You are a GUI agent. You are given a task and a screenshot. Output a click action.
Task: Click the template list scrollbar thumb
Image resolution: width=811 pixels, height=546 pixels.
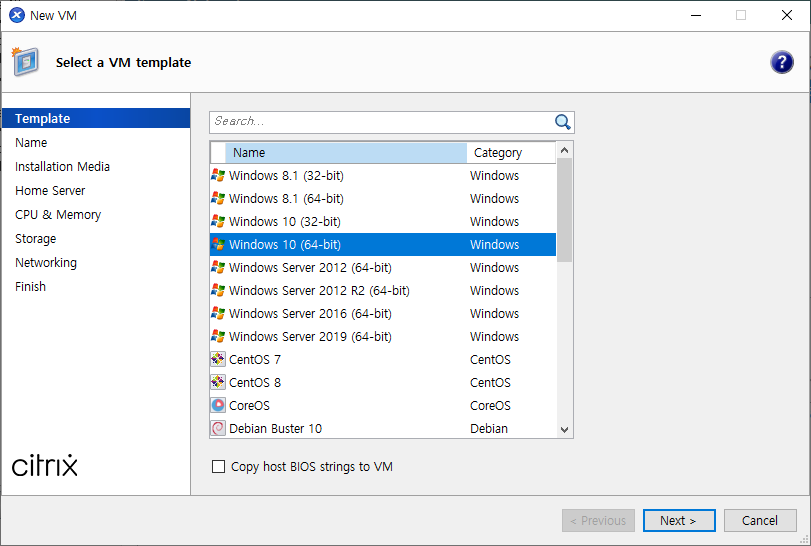coord(564,210)
